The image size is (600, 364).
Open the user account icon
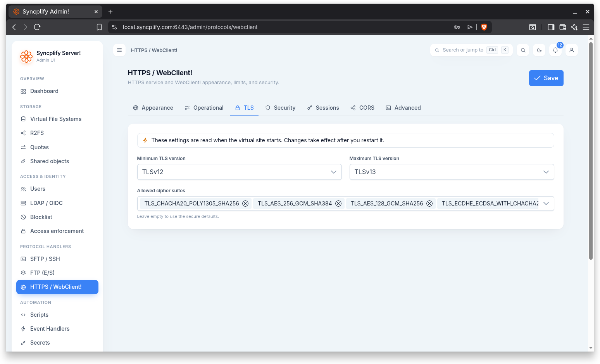tap(572, 50)
